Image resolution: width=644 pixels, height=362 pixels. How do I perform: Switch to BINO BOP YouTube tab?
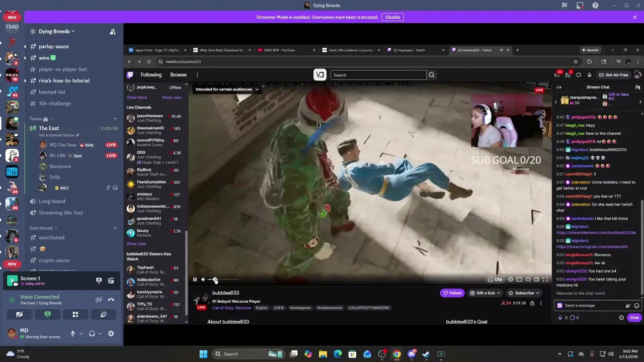pos(286,50)
